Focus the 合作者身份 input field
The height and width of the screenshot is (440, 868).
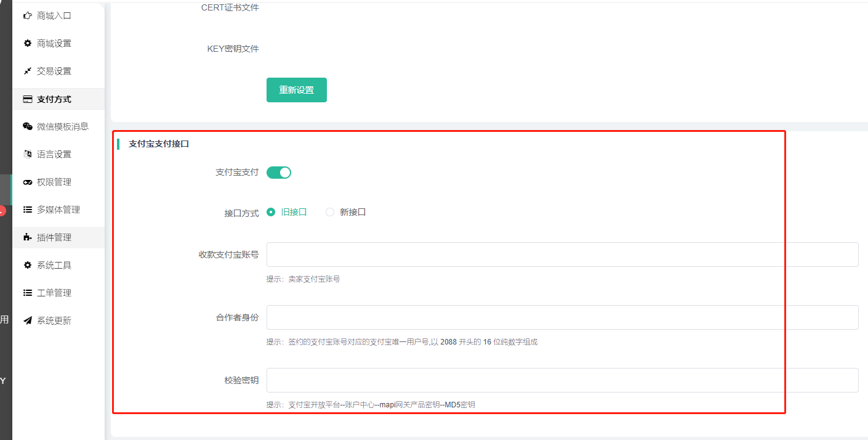click(562, 317)
